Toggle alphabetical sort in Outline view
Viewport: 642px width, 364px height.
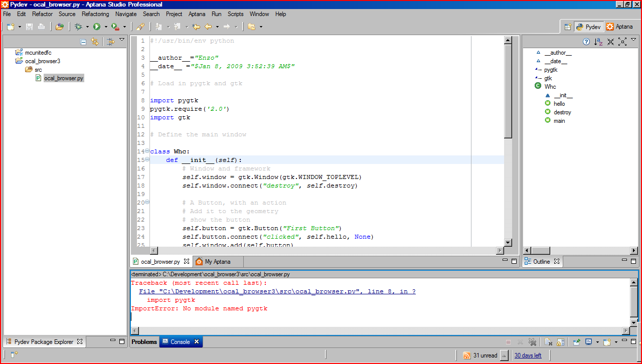point(598,42)
